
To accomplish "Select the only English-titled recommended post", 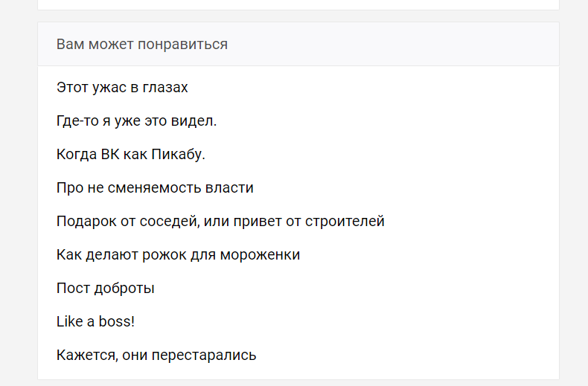I will point(95,322).
